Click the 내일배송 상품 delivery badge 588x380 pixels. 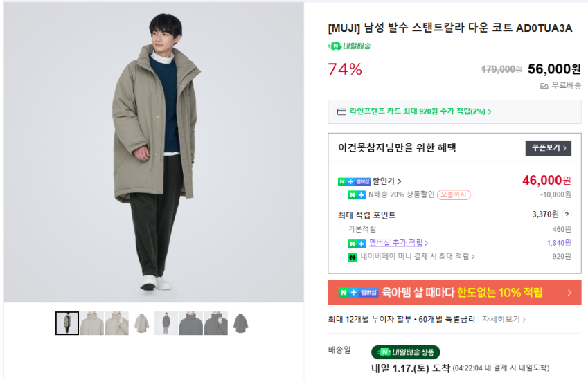[x=405, y=352]
